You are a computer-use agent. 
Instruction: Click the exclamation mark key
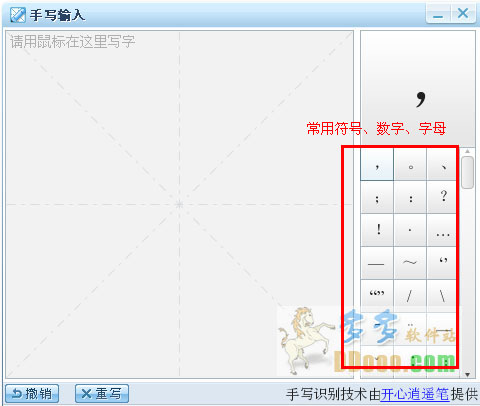[377, 230]
